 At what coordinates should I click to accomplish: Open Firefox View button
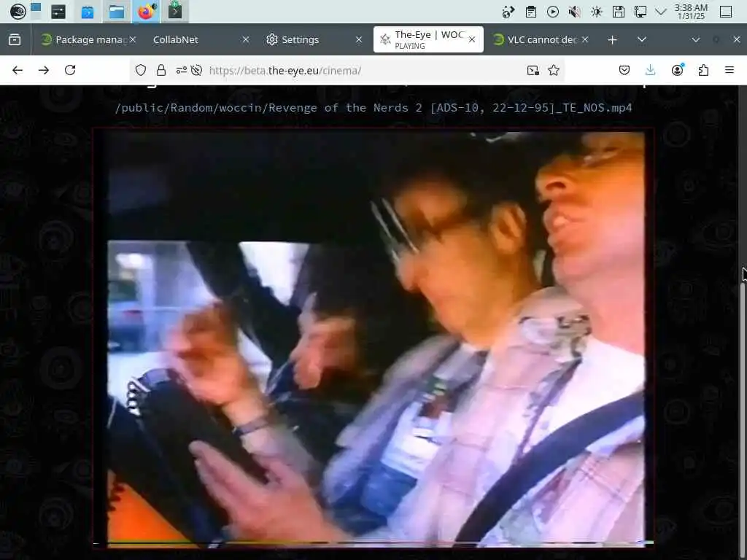point(15,39)
